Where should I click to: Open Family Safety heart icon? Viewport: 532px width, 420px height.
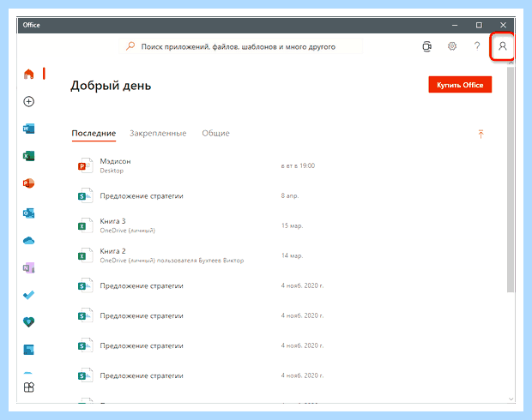click(29, 322)
